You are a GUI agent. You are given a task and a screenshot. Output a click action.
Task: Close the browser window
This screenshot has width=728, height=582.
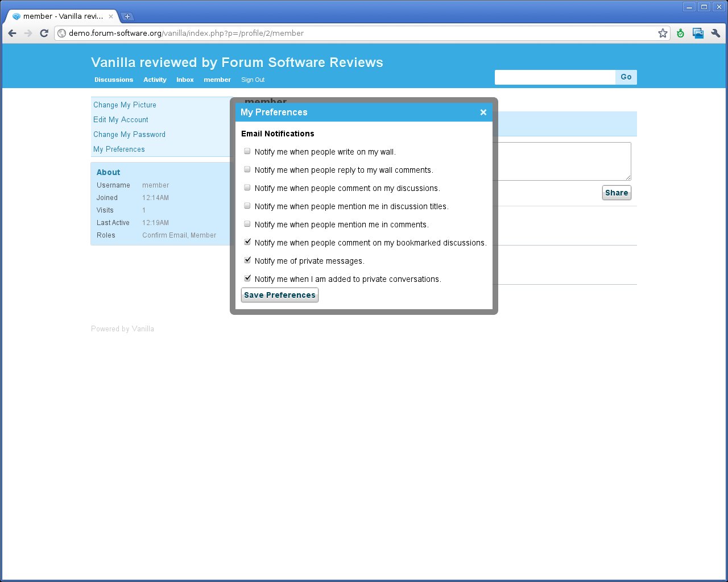(718, 7)
